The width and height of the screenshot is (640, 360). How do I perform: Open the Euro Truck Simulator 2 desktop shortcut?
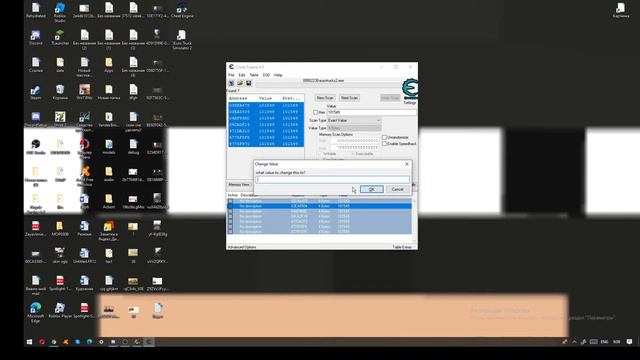click(182, 40)
